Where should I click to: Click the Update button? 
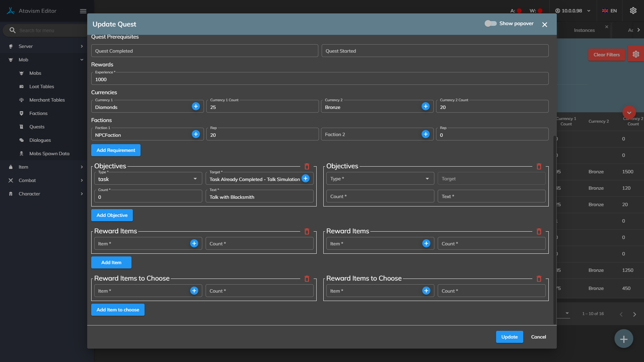click(x=509, y=337)
